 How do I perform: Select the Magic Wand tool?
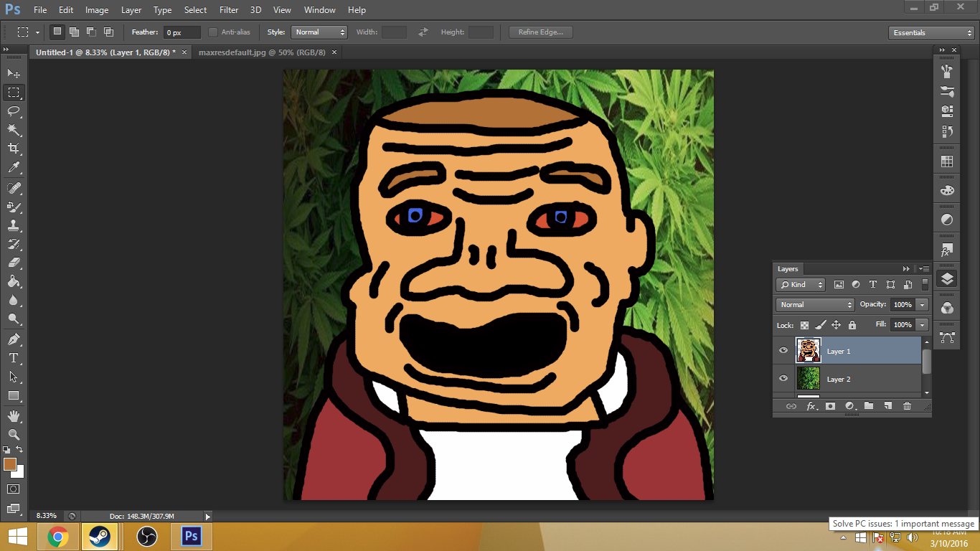click(x=14, y=130)
